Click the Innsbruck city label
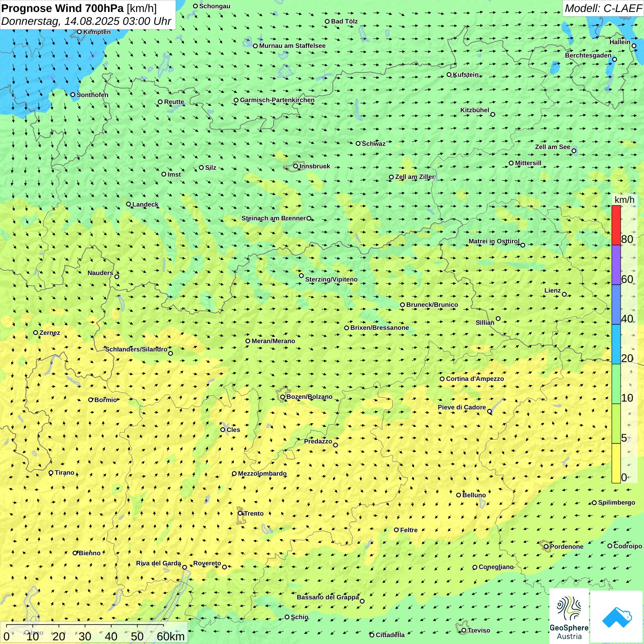 tap(315, 166)
